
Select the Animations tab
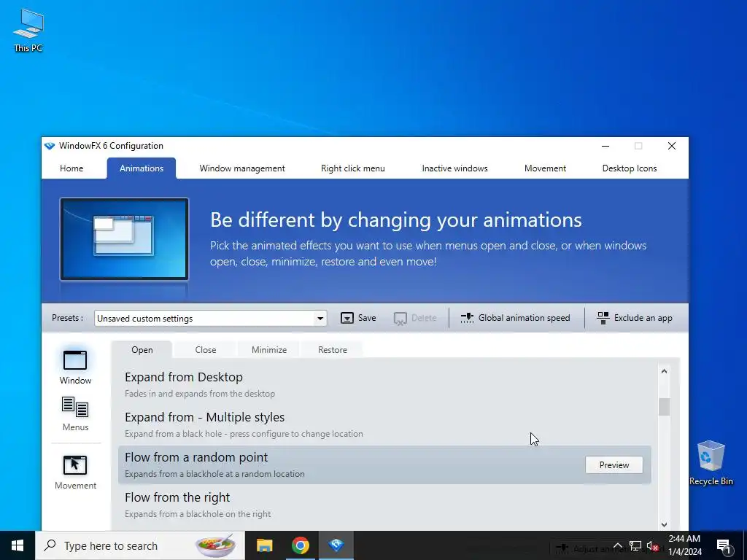[x=142, y=168]
